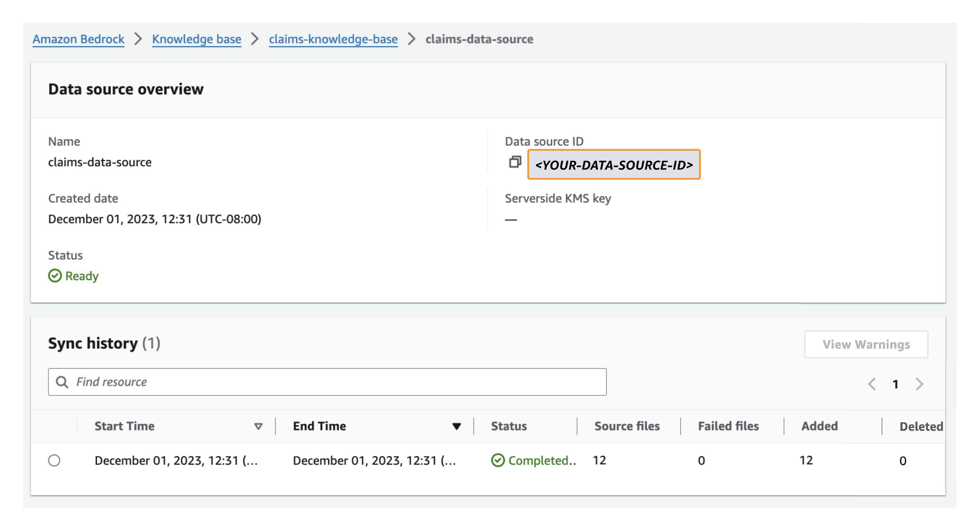Click the Status column header

[x=509, y=426]
